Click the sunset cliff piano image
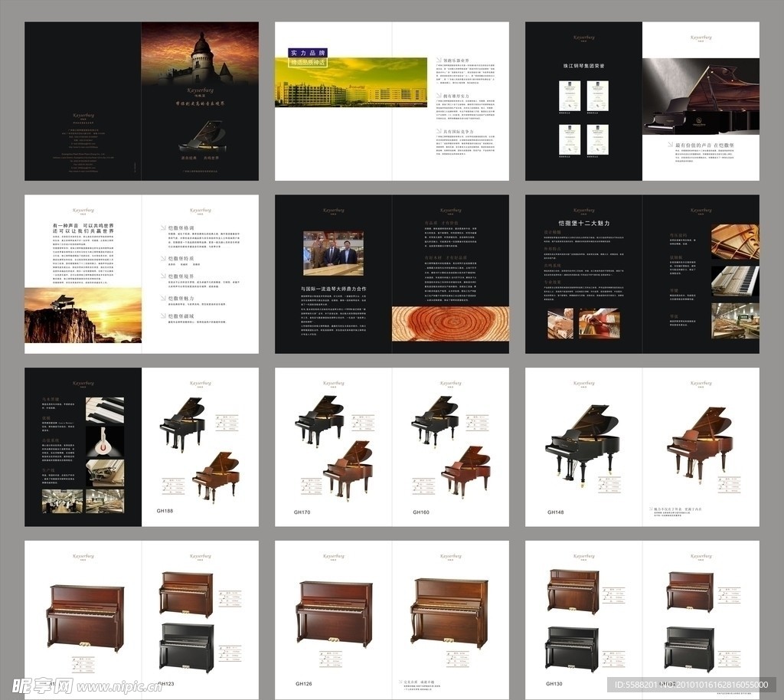 (83, 315)
